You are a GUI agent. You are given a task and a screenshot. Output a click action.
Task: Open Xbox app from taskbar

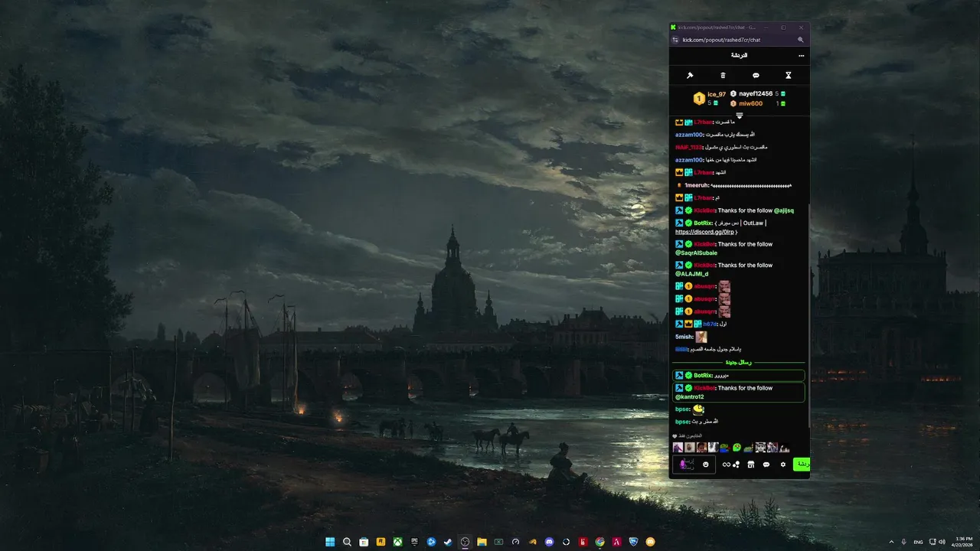[x=397, y=542]
